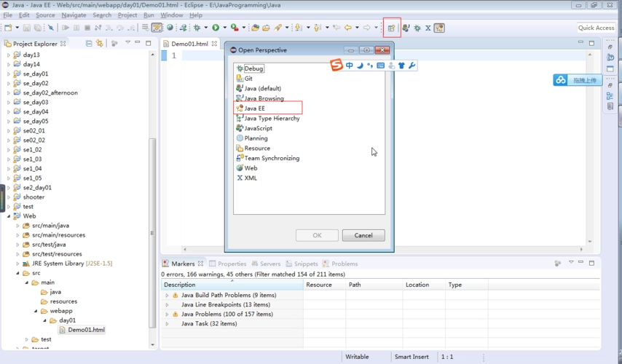Choose the Java EE perspective
Screen dimensions: 622x364
[254, 108]
